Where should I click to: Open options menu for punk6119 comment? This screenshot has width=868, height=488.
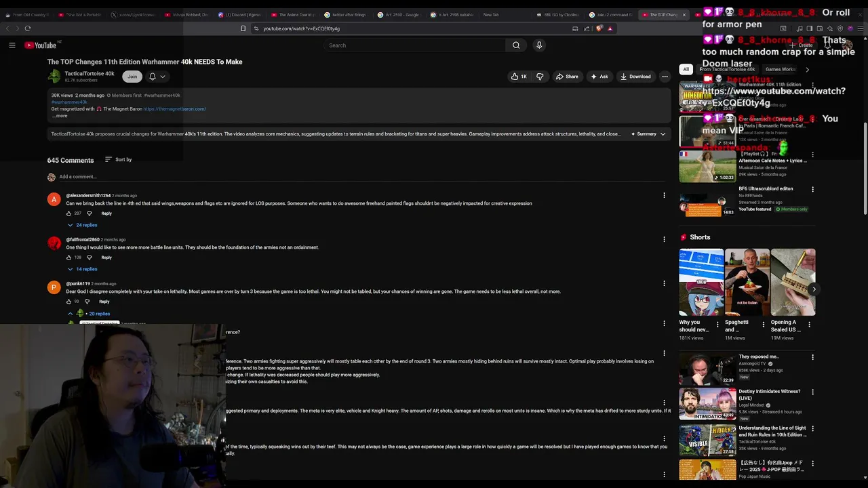coord(664,283)
